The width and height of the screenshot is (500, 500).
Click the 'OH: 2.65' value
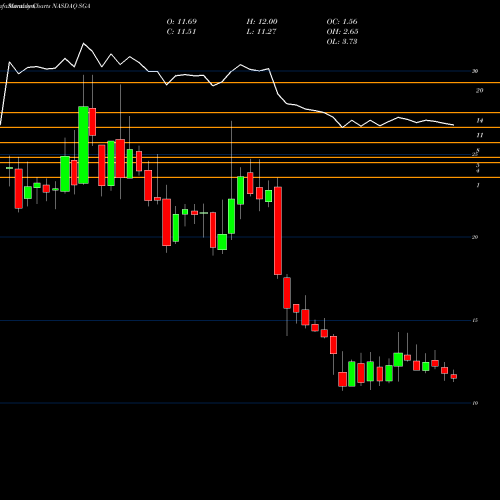coord(342,32)
